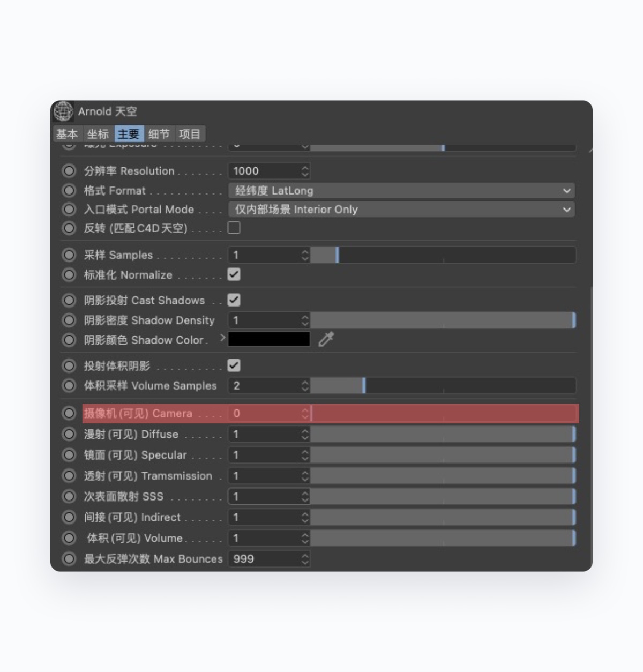Click animation dot for Camera visibility

69,413
